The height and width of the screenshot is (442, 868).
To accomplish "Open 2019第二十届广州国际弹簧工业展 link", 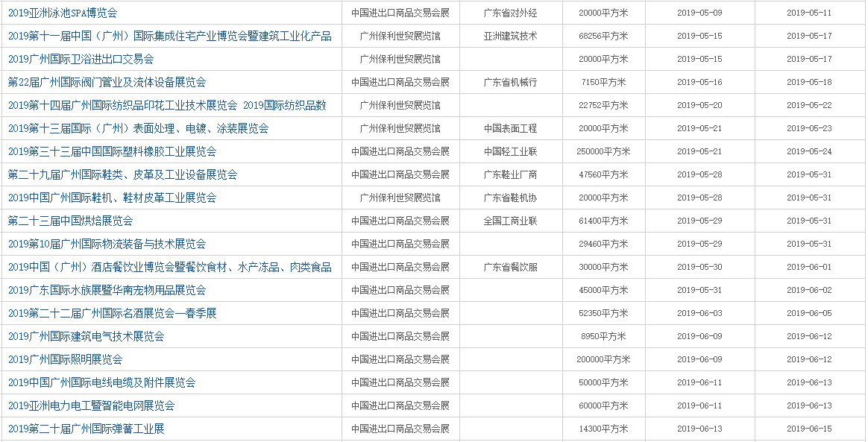I will pyautogui.click(x=87, y=429).
